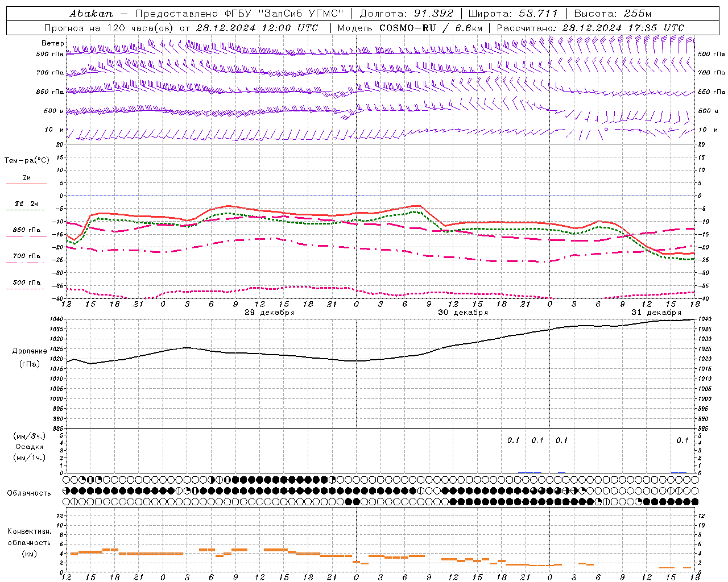Screen dimensions: 728x582
Task: Click the 10 м wind level label on left
Action: pos(55,130)
